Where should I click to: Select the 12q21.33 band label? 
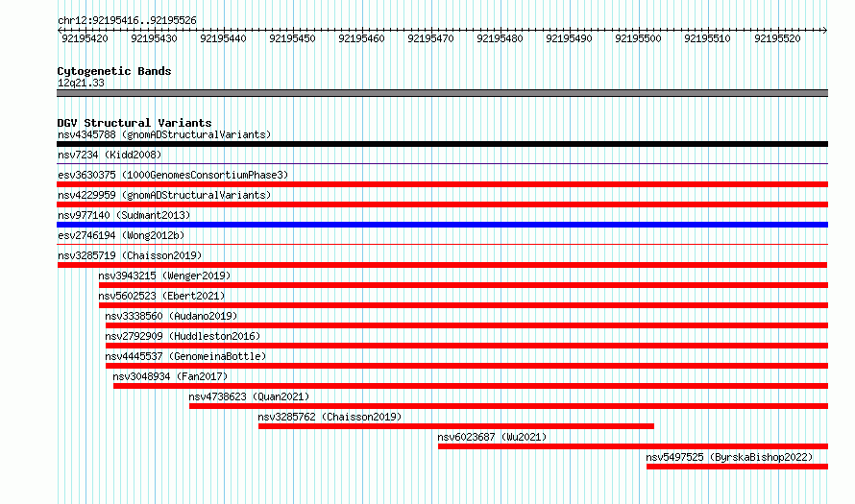tap(81, 83)
